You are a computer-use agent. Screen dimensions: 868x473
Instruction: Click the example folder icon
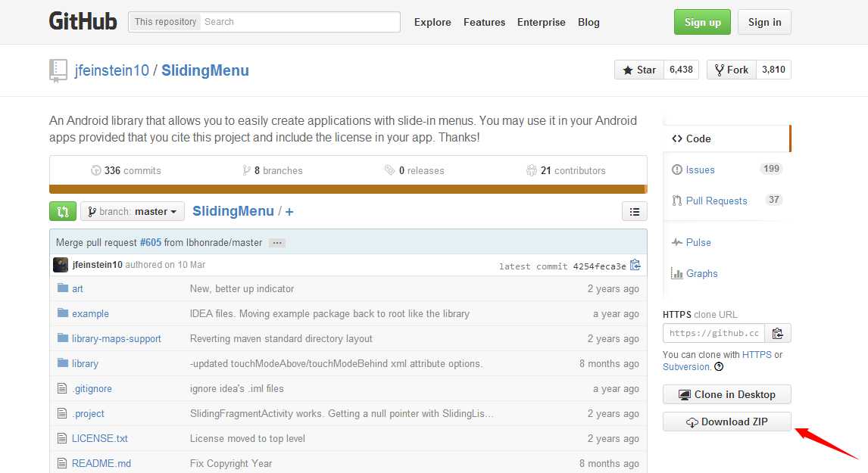tap(63, 313)
